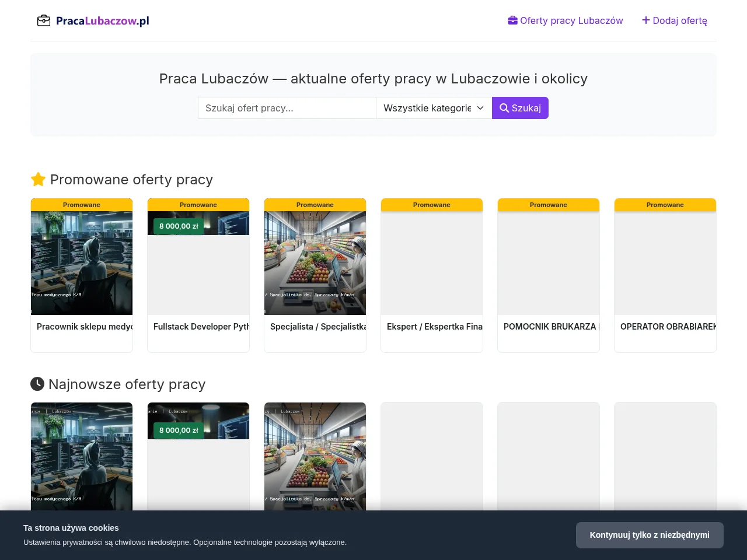
Task: Accept cookies with Kontynuuj tylko z niezbędnymi
Action: 650,535
